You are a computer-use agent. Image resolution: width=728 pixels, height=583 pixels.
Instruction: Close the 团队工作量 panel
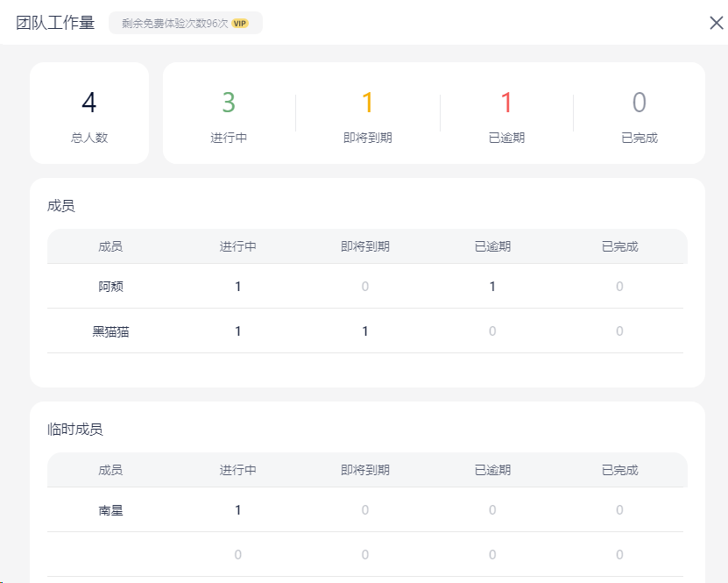(x=716, y=23)
